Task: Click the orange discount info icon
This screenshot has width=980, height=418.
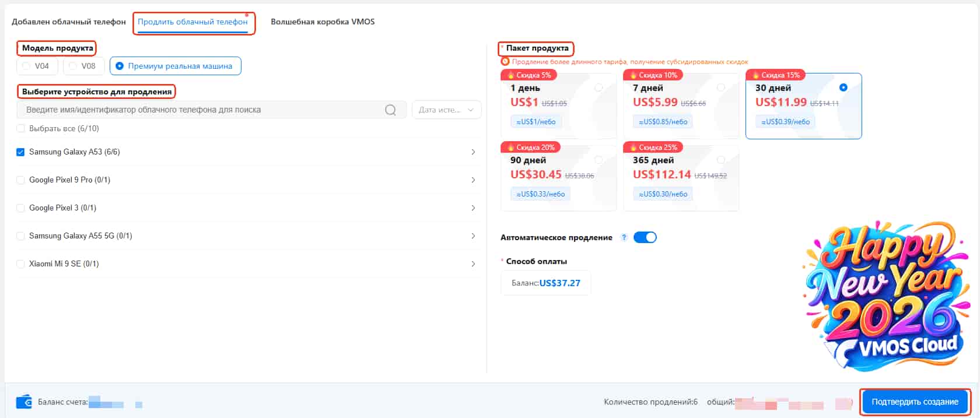Action: [505, 61]
